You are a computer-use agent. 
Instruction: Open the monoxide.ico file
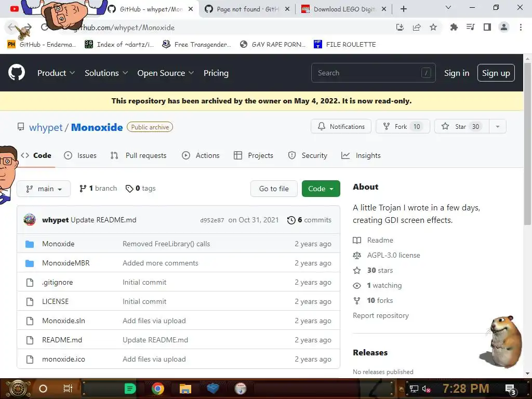coord(63,360)
